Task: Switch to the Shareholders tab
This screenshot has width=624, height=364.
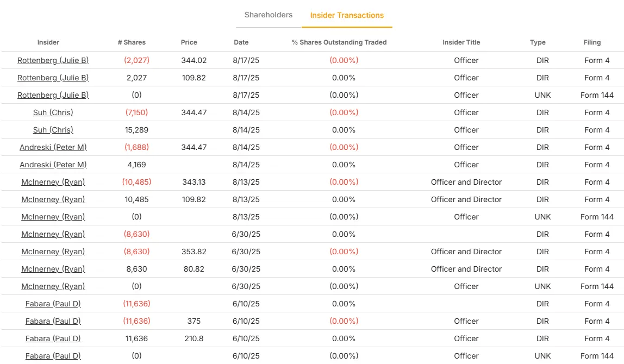Action: click(269, 15)
